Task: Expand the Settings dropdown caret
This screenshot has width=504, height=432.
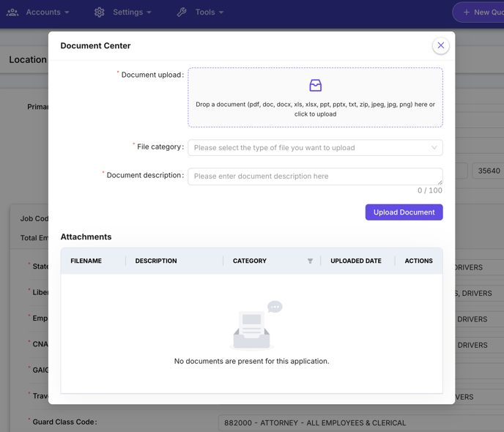Action: coord(149,12)
